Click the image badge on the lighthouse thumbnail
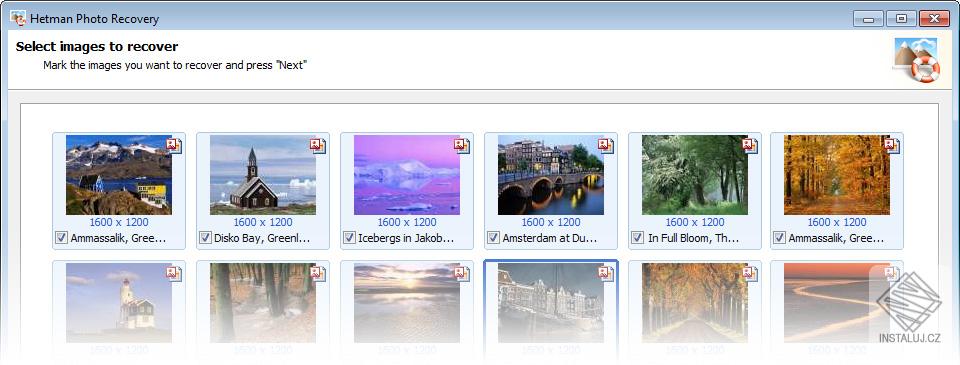Viewport: 960px width, 365px height. click(174, 273)
